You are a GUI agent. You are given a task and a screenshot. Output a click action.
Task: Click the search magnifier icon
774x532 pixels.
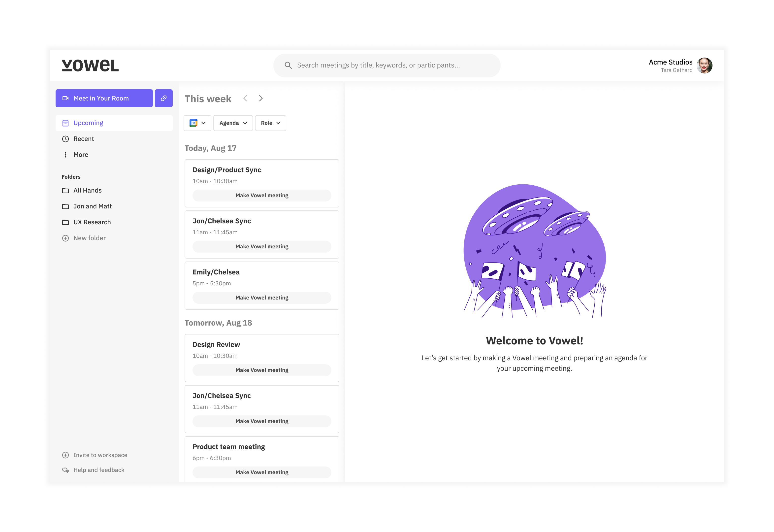coord(288,65)
